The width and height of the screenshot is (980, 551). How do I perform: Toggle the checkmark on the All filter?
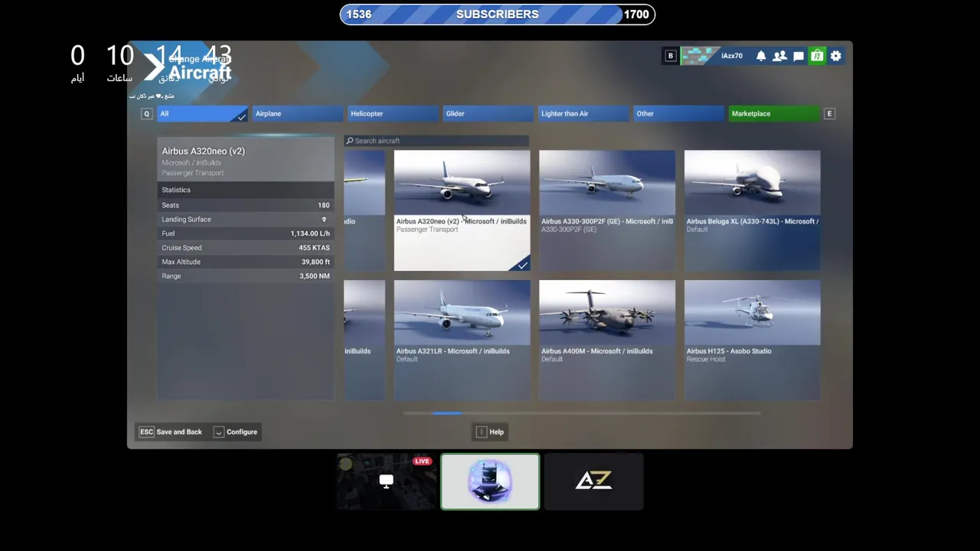coord(242,116)
